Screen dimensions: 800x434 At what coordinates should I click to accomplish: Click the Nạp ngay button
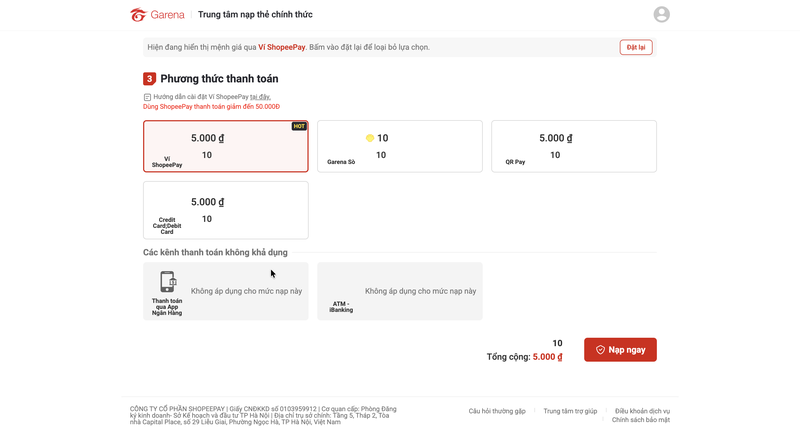(620, 350)
